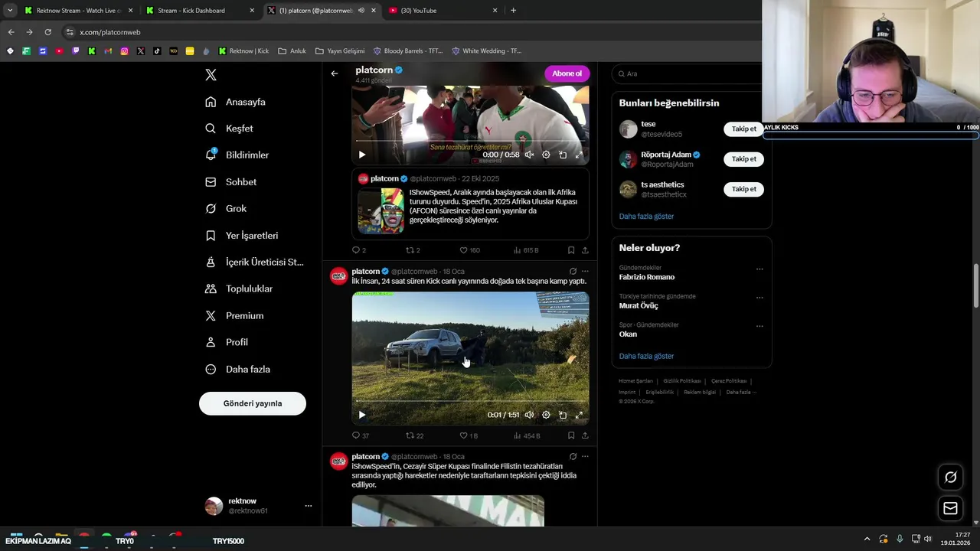Viewport: 980px width, 551px height.
Task: Follow Röportaj Adam with Takip et
Action: [x=743, y=159]
